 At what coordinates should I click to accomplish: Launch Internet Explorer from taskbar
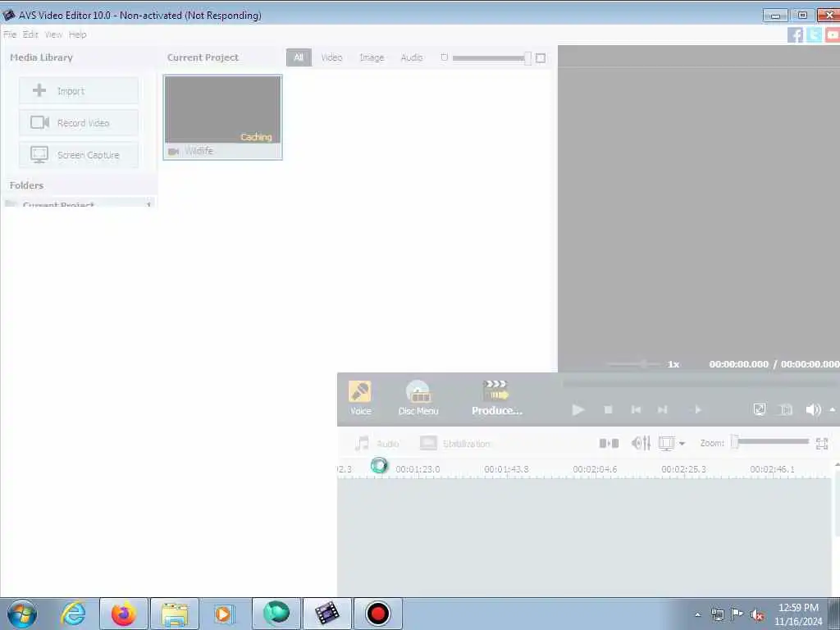73,614
